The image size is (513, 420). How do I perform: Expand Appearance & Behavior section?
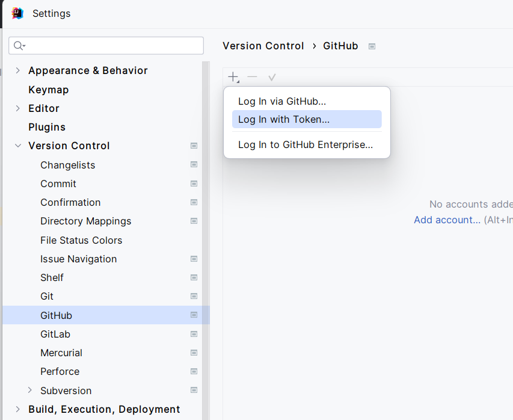tap(18, 70)
